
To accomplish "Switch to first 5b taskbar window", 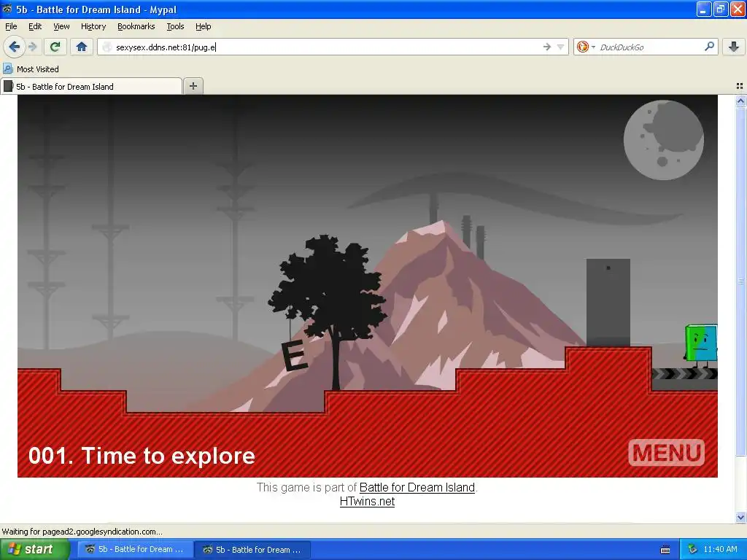I will [135, 550].
